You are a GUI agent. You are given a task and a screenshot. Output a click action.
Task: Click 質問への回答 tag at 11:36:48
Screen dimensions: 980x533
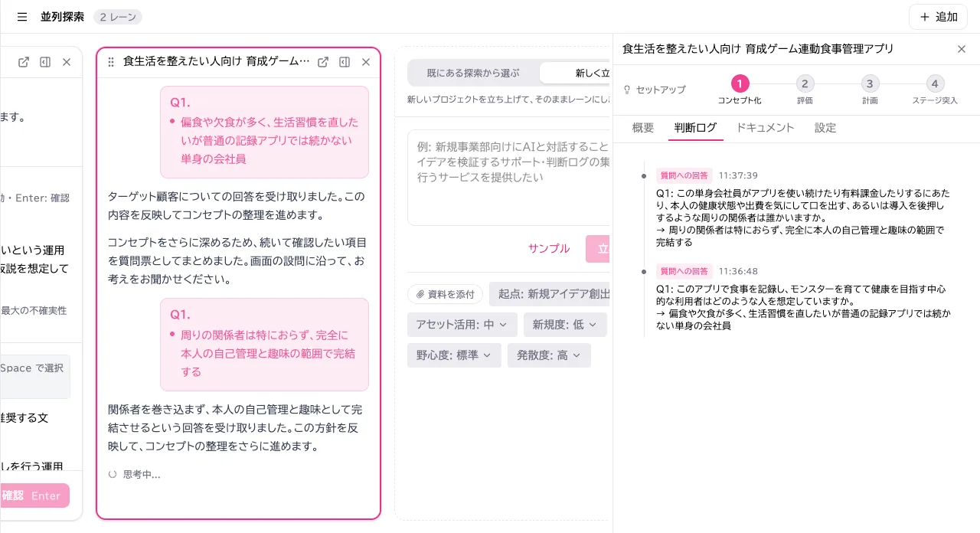click(x=684, y=271)
